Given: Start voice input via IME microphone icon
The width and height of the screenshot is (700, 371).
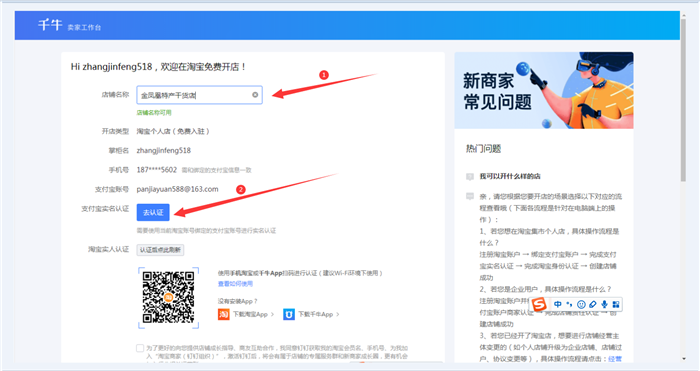Looking at the screenshot, I should click(x=604, y=304).
